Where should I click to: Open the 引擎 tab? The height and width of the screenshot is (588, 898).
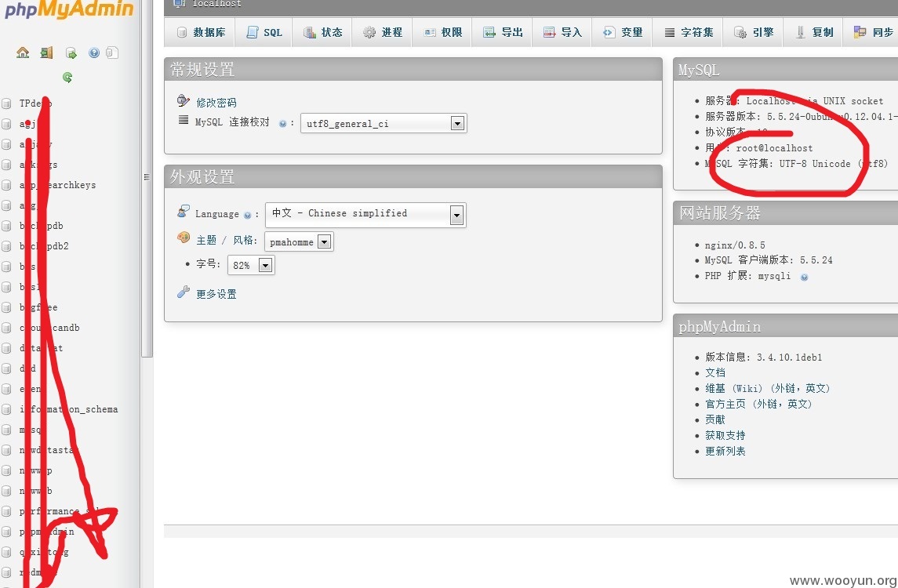(754, 33)
